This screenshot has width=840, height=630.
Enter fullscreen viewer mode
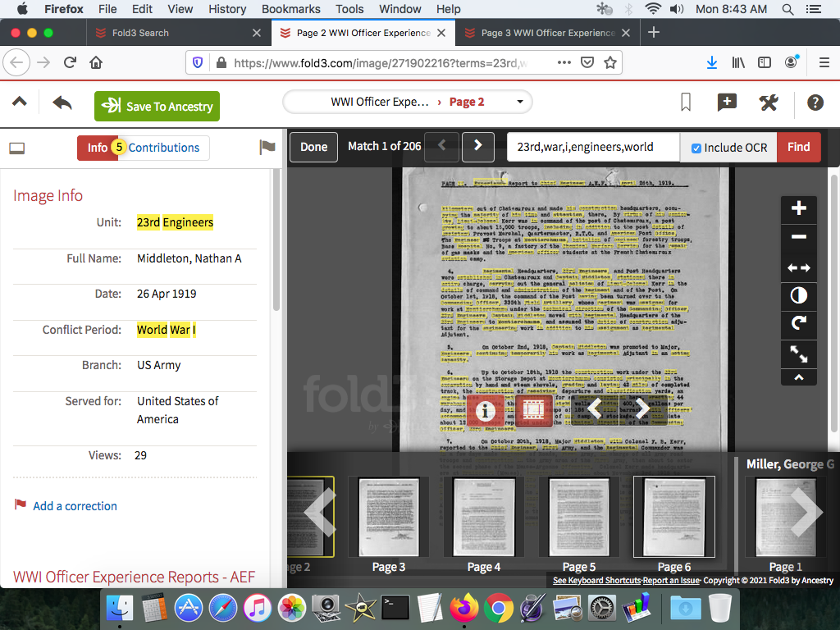[x=798, y=354]
